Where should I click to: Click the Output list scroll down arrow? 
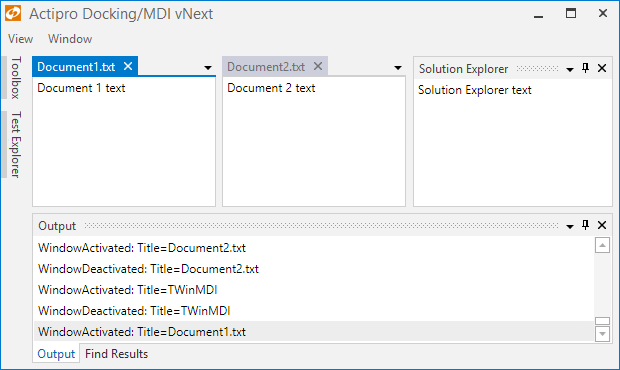click(x=602, y=334)
